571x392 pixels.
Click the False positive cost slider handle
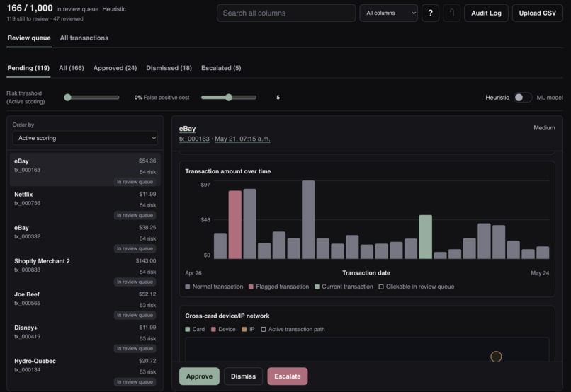pos(229,98)
